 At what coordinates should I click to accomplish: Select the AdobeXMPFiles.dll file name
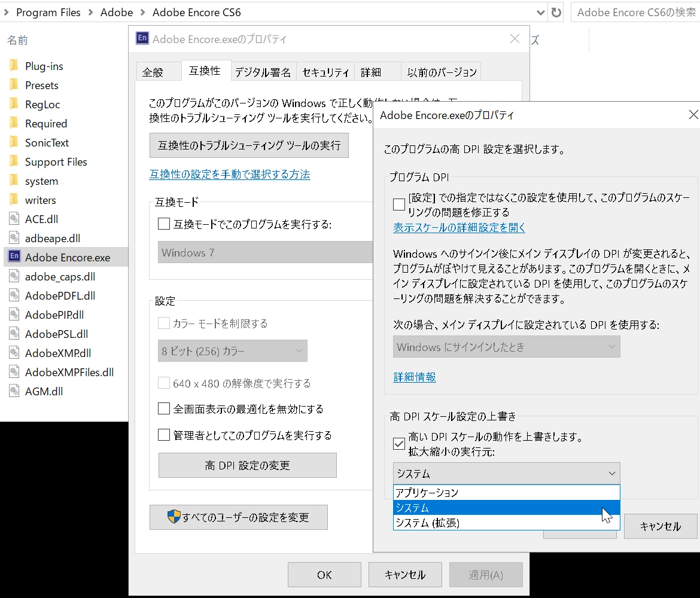coord(69,372)
